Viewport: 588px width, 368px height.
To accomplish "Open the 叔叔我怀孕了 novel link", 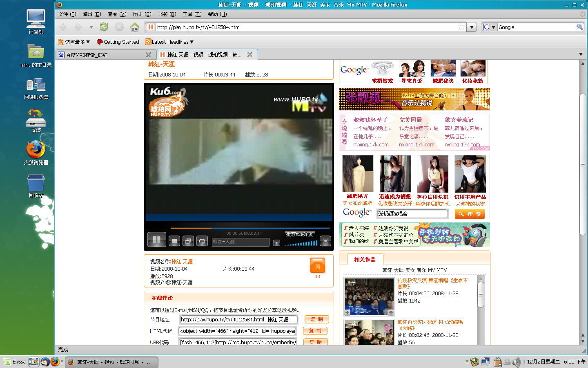I will [x=370, y=120].
